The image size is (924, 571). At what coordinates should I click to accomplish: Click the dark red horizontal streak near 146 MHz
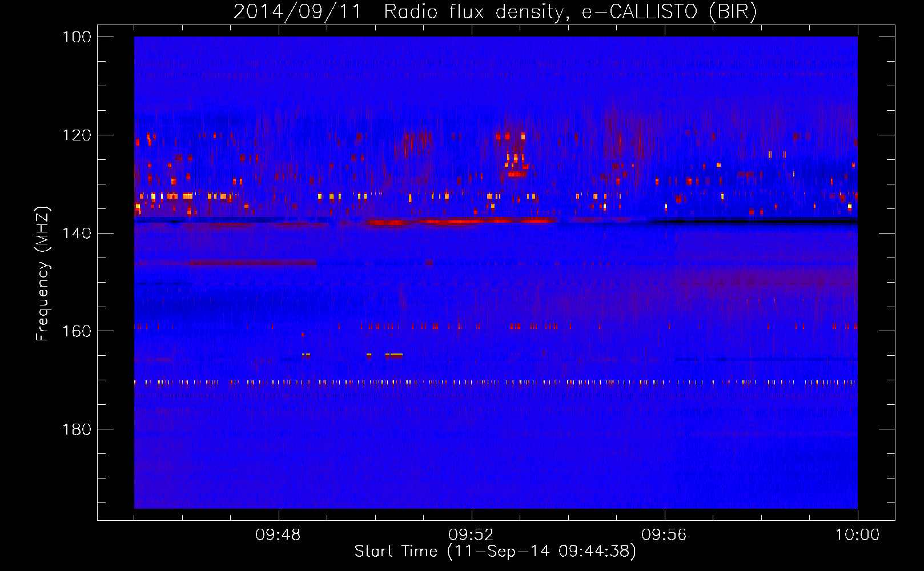coord(253,263)
